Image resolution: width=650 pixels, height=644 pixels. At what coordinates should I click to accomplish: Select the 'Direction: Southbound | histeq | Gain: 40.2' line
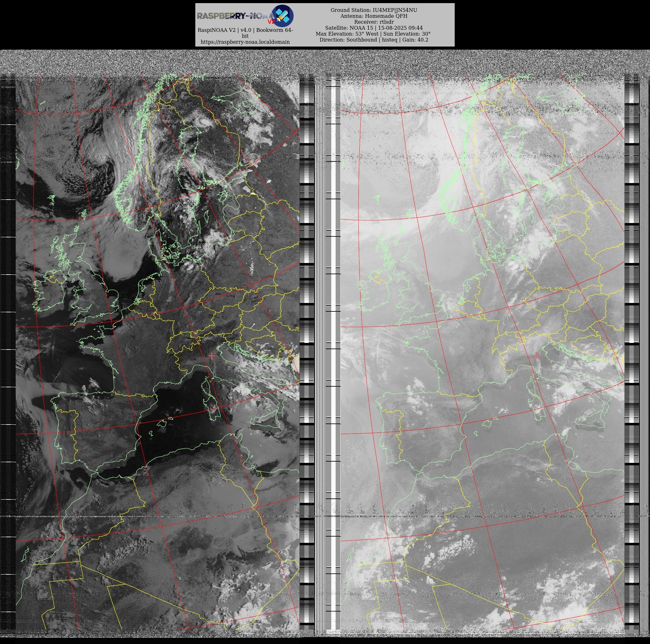(374, 40)
